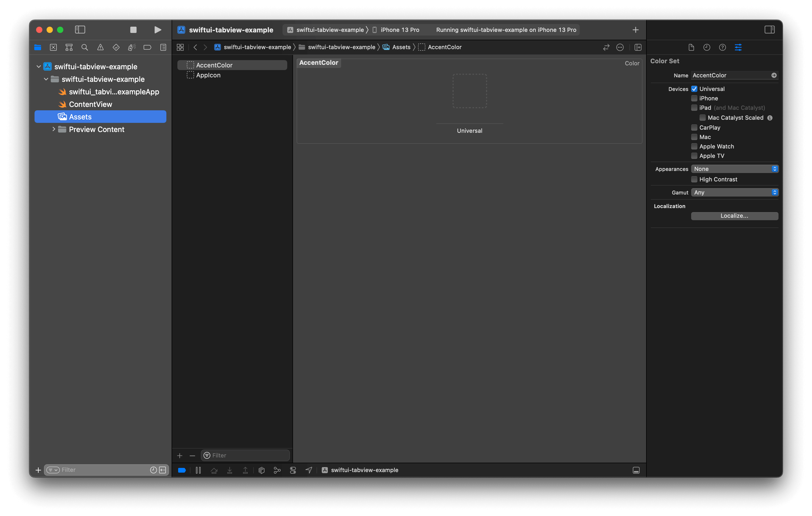Select the ContentView file

89,104
